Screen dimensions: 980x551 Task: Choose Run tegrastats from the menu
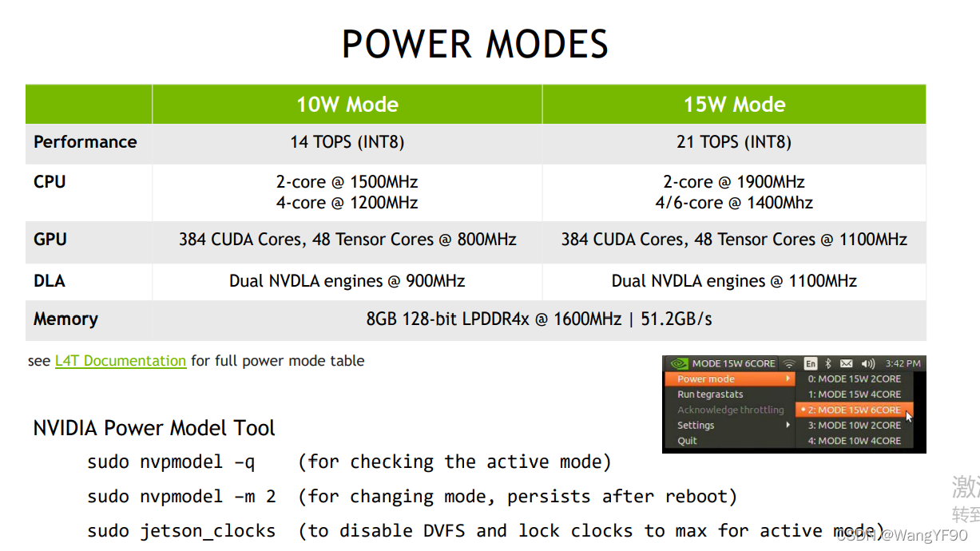(x=730, y=394)
